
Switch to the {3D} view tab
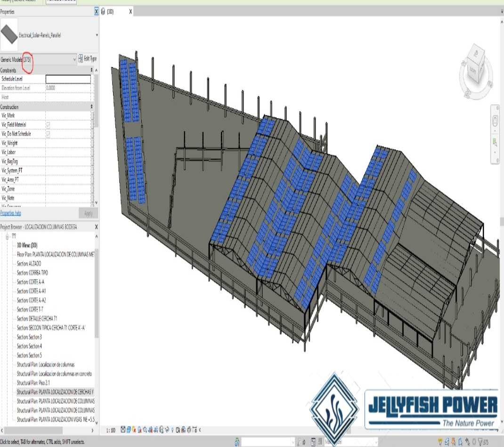point(111,11)
